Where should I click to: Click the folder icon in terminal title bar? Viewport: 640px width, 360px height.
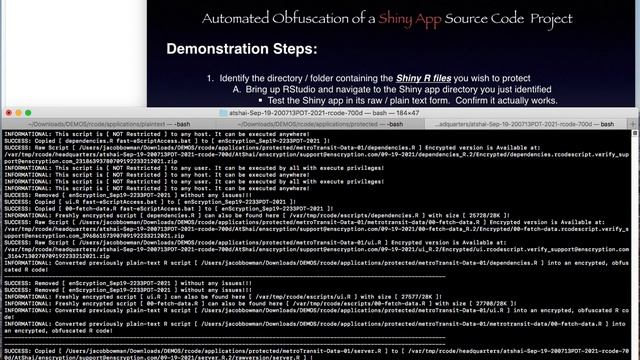(x=223, y=113)
